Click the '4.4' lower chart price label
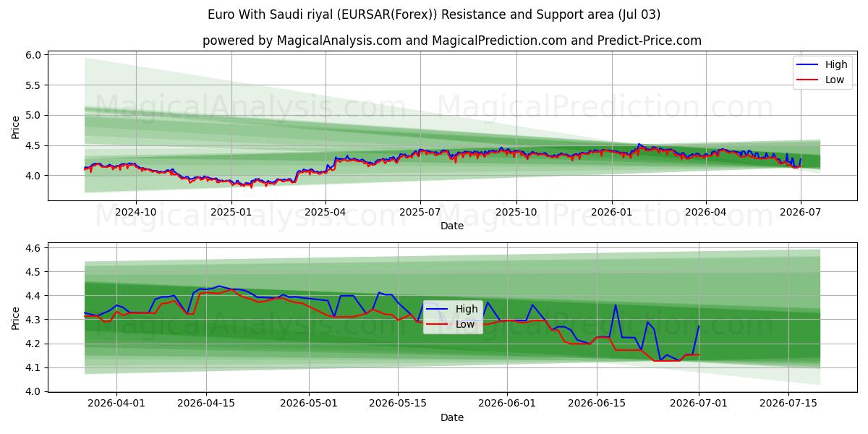This screenshot has height=434, width=868. 35,296
